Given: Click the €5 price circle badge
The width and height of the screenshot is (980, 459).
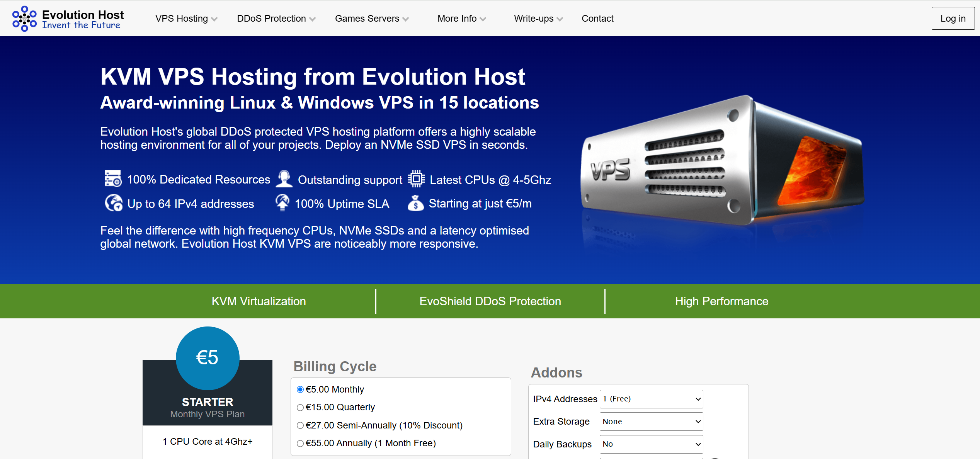Looking at the screenshot, I should [x=208, y=358].
